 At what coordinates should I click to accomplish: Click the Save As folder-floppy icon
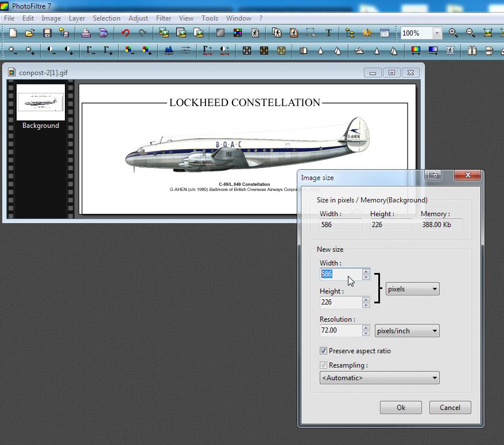(x=64, y=33)
